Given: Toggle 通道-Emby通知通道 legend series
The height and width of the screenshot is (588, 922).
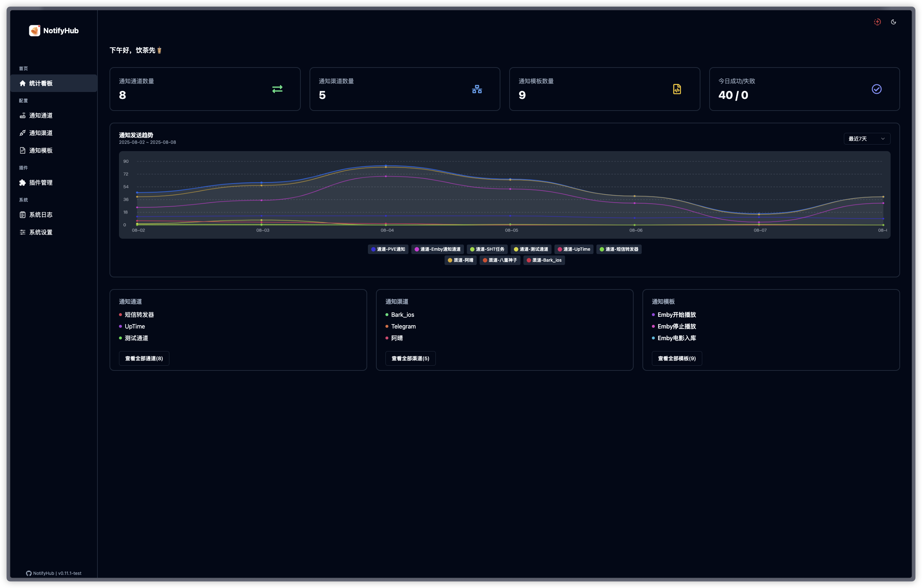Looking at the screenshot, I should click(437, 249).
